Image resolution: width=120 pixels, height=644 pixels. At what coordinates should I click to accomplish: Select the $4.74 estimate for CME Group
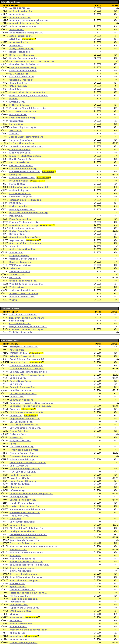click(x=116, y=86)
